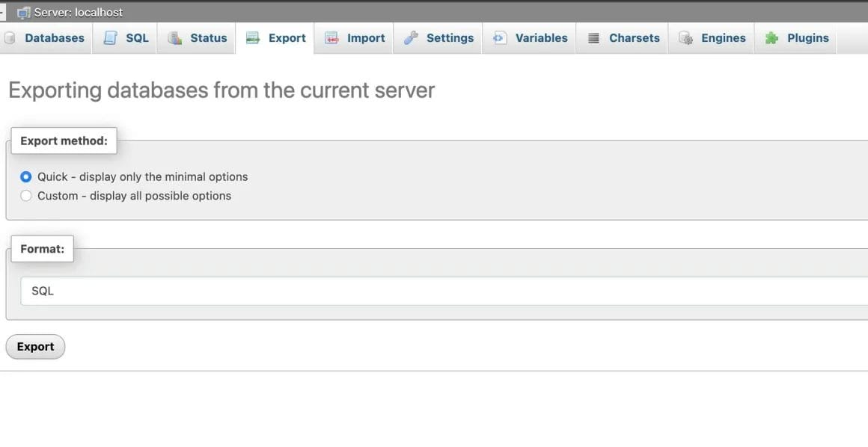Open Status via its status icon

click(x=174, y=37)
